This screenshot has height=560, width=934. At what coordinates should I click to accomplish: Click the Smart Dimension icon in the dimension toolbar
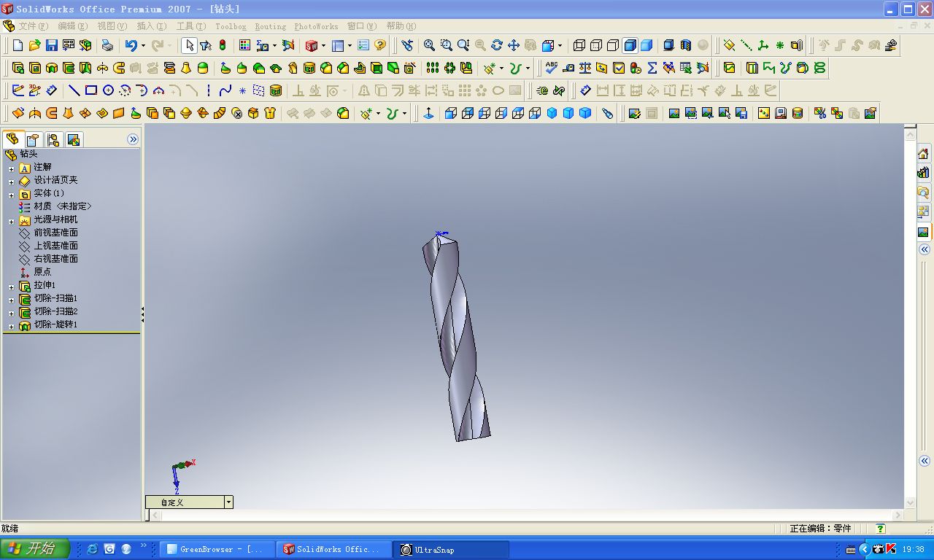(x=585, y=90)
